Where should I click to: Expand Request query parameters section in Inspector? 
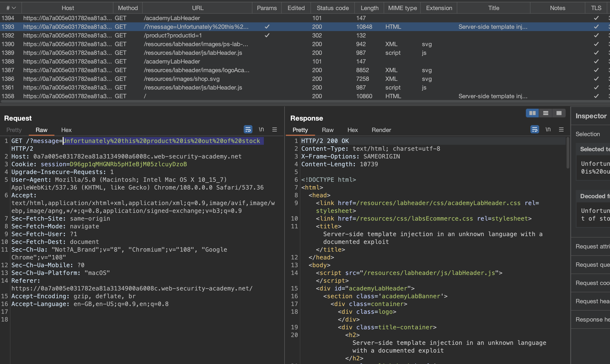592,265
